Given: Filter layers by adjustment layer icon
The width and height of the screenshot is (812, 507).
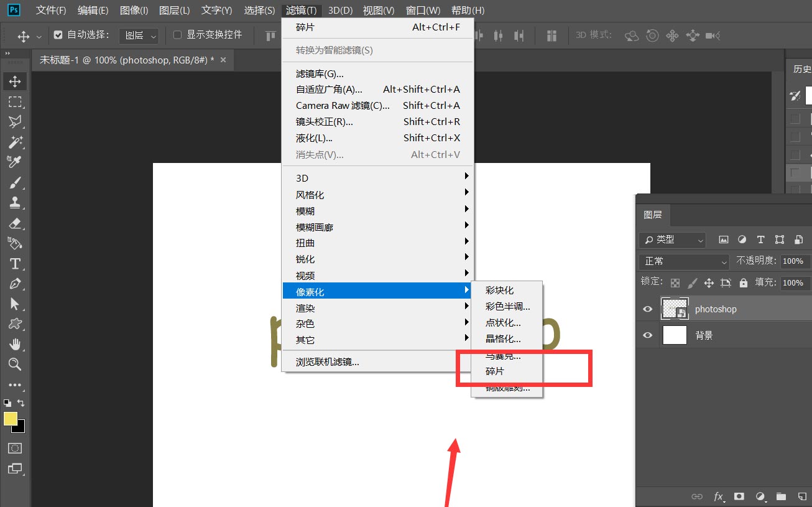Looking at the screenshot, I should [742, 240].
